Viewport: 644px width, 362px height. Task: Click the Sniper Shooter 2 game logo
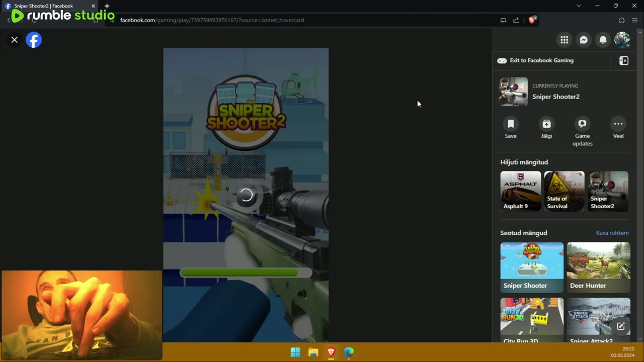246,113
